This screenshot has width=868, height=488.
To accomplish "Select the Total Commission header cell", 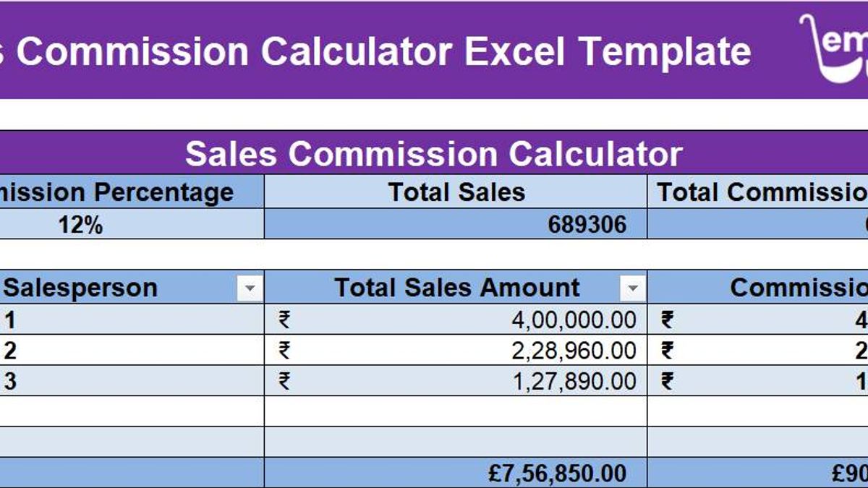I will (759, 192).
